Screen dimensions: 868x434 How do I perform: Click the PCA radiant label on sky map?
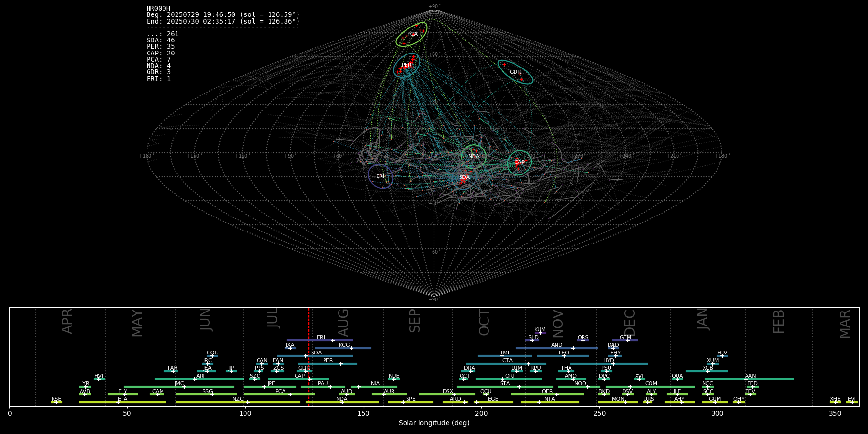click(412, 34)
